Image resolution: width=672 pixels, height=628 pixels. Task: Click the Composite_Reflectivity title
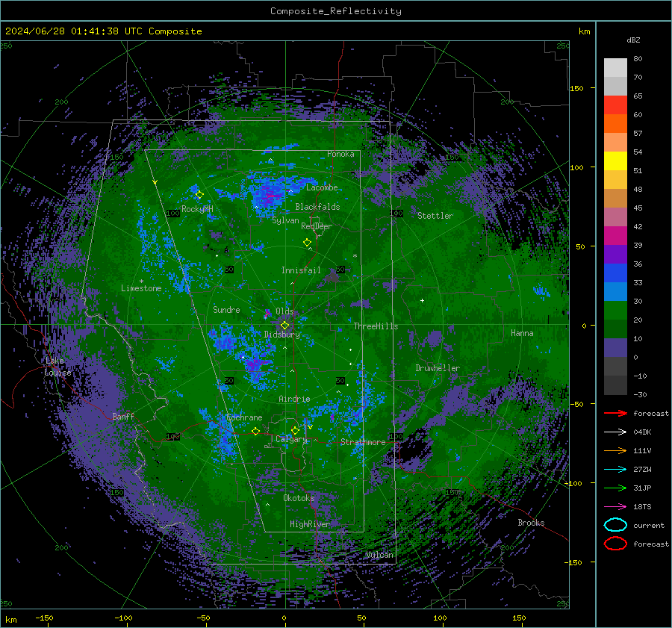coord(336,11)
